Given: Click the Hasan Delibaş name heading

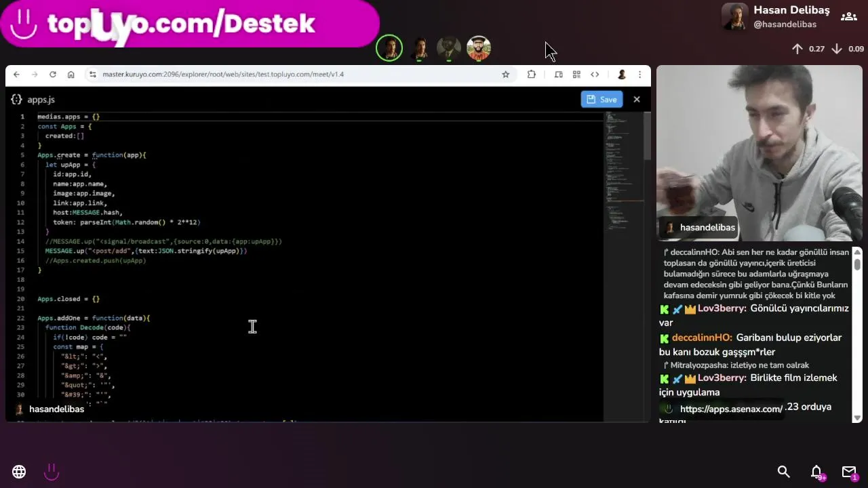Looking at the screenshot, I should [x=791, y=10].
